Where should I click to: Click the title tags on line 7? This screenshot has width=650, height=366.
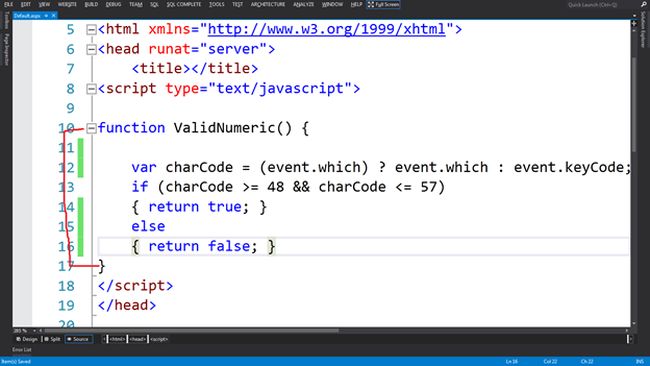tap(195, 68)
